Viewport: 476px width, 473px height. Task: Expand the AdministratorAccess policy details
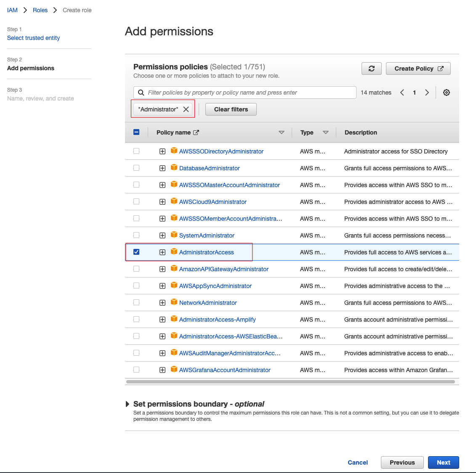click(162, 252)
